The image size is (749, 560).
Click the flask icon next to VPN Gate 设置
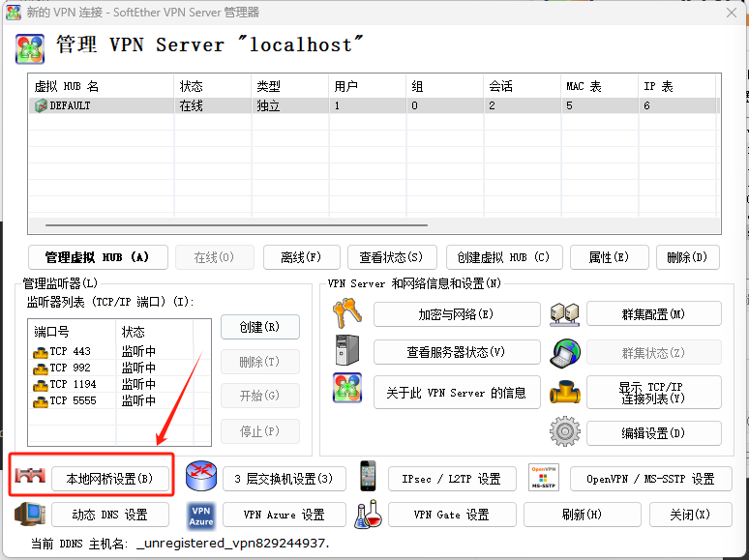[x=369, y=515]
